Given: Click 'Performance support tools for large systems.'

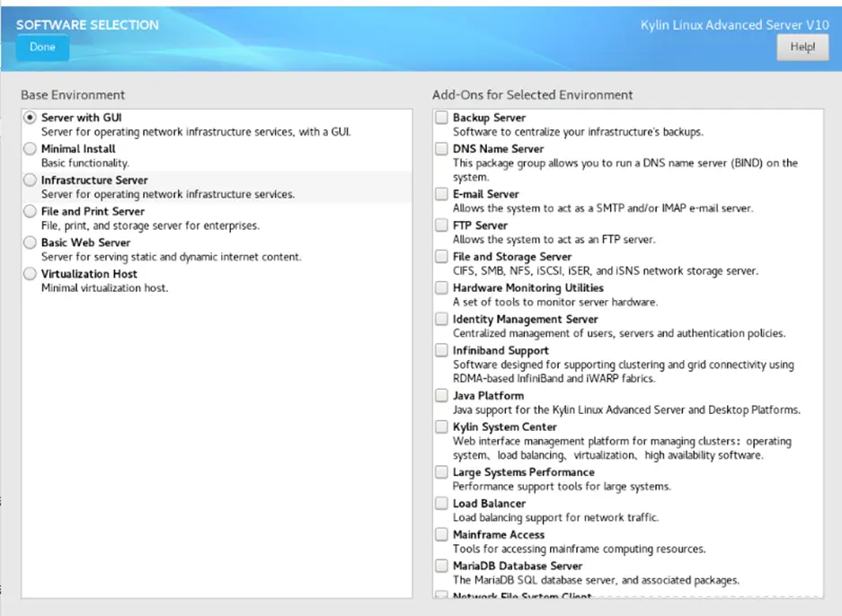Looking at the screenshot, I should pyautogui.click(x=562, y=487).
